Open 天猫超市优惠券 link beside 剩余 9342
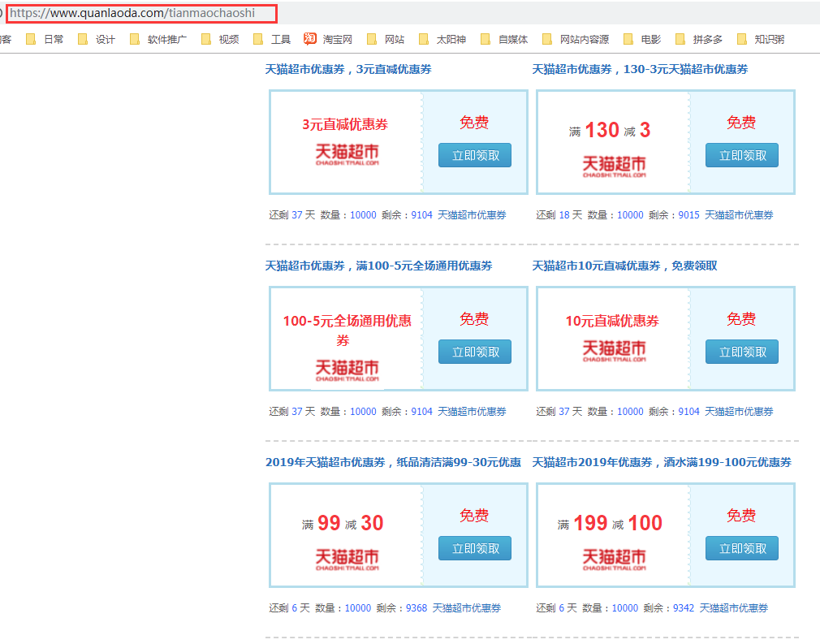Image resolution: width=820 pixels, height=644 pixels. tap(734, 608)
